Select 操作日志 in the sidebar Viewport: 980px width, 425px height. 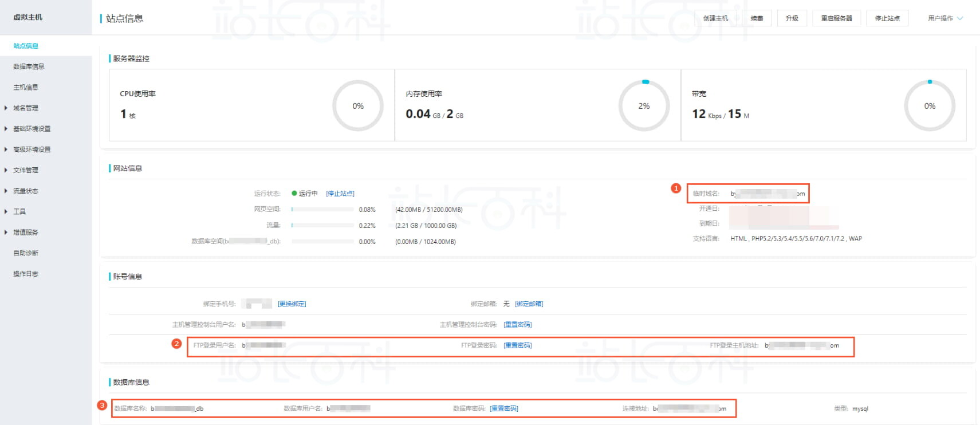click(x=26, y=274)
